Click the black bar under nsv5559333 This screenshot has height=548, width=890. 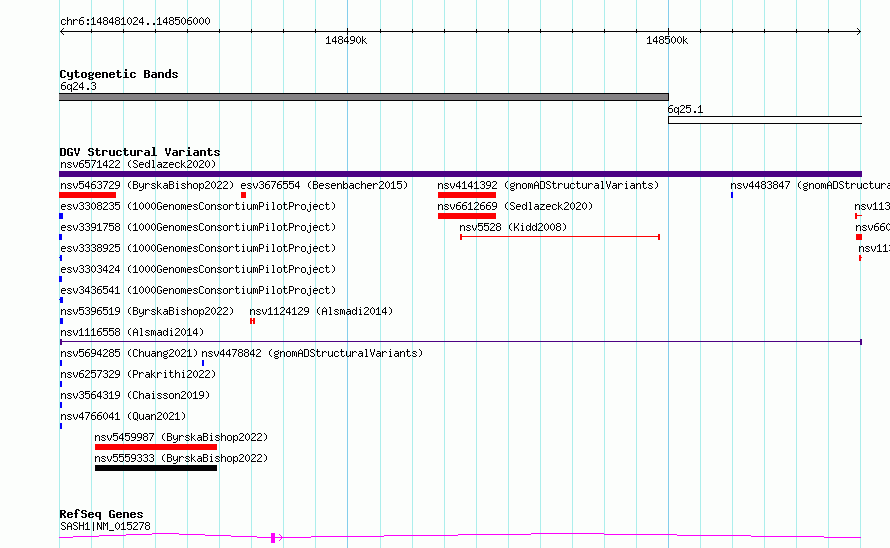coord(156,468)
